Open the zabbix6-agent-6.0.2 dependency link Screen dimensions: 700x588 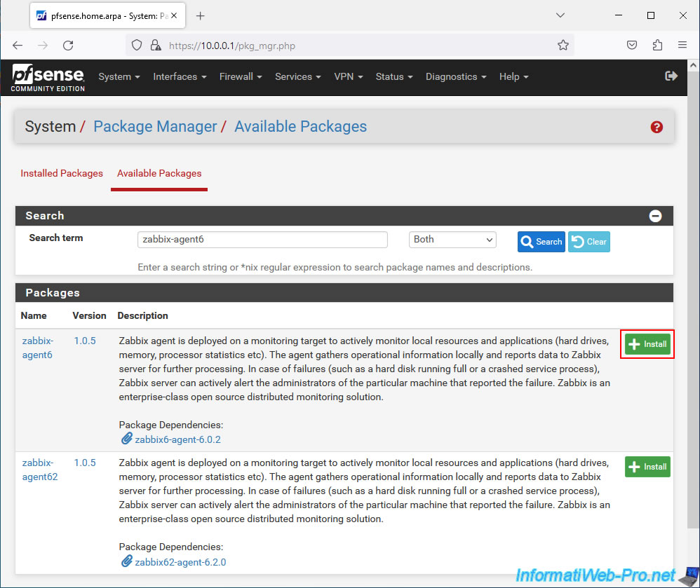click(x=177, y=439)
